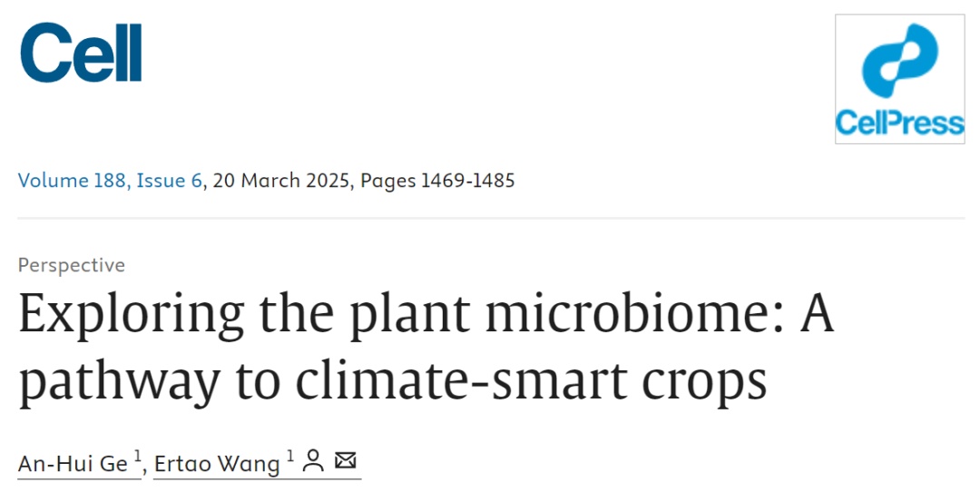
Task: Click the blue CellPress swirl symbol
Action: tap(898, 64)
